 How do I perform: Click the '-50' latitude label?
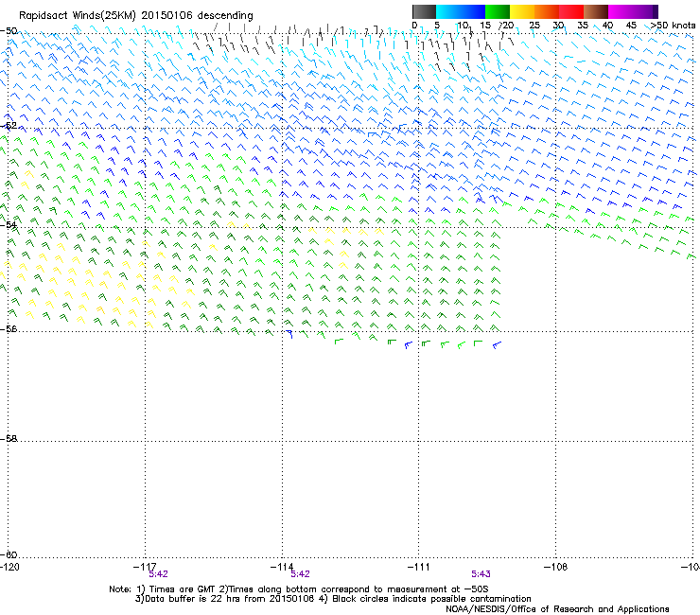(x=9, y=31)
